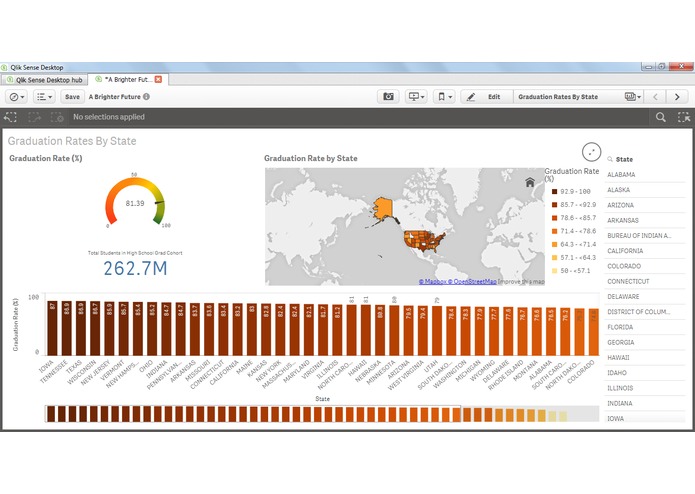This screenshot has height=494, width=695.
Task: Show app info next to A Brighter Future
Action: (146, 97)
